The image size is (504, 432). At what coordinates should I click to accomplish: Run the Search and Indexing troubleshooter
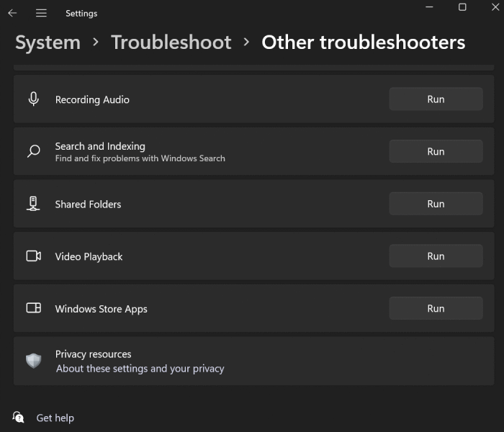click(436, 151)
